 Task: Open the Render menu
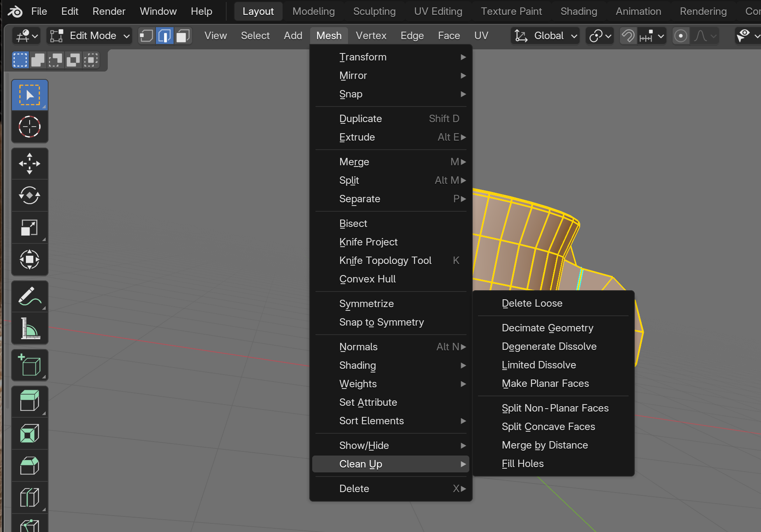click(109, 12)
